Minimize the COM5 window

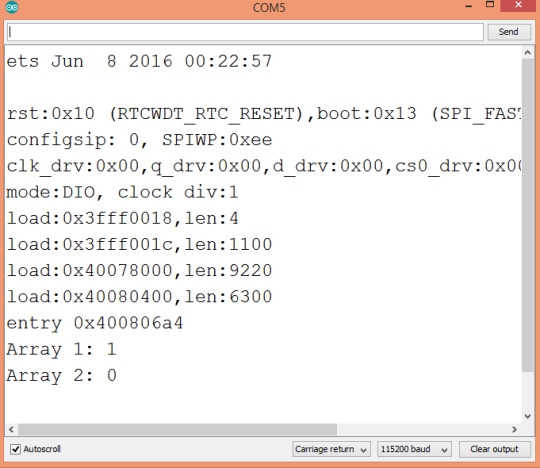(x=468, y=6)
